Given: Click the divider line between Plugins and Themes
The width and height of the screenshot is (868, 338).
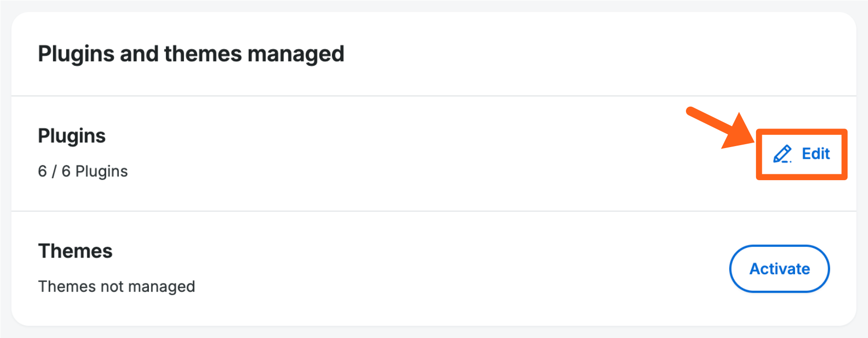Looking at the screenshot, I should (x=341, y=211).
